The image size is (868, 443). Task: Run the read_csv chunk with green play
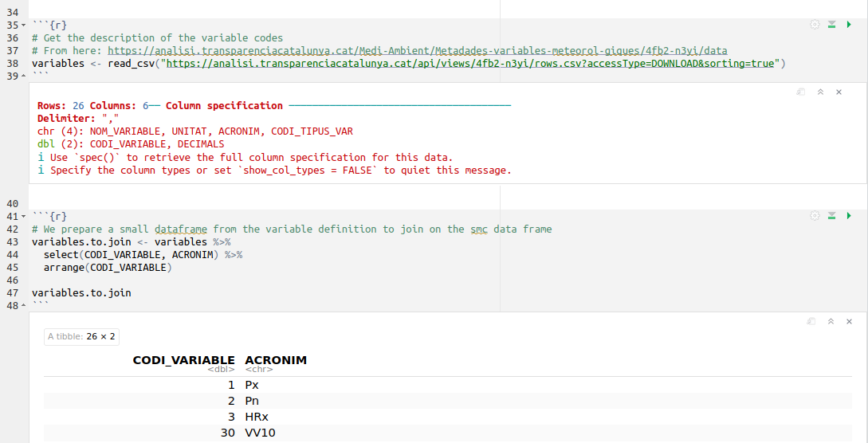click(x=849, y=25)
